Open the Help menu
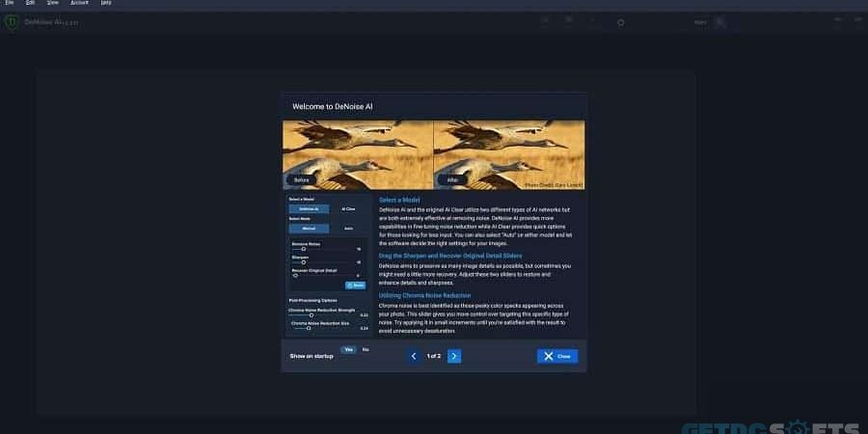Screen dimensions: 868x434 106,3
